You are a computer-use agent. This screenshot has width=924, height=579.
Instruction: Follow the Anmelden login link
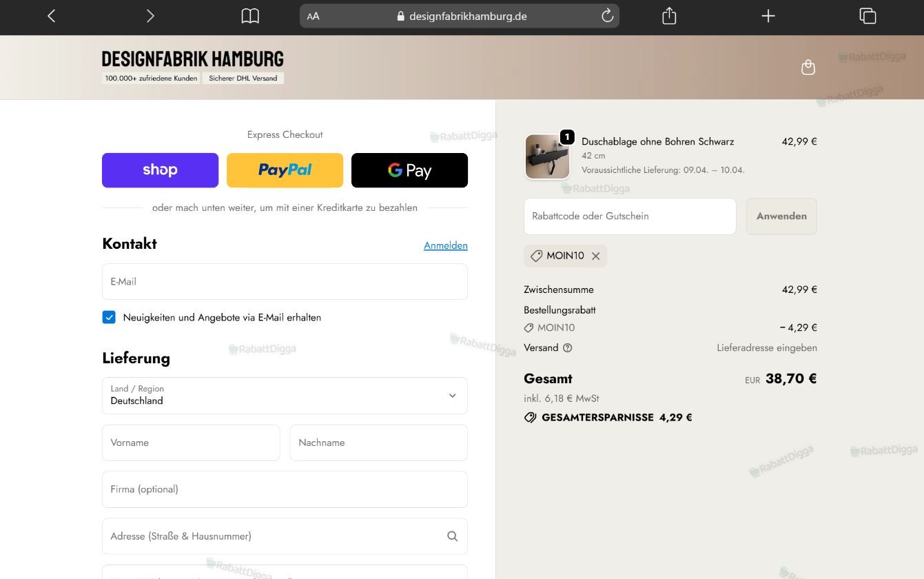[446, 245]
